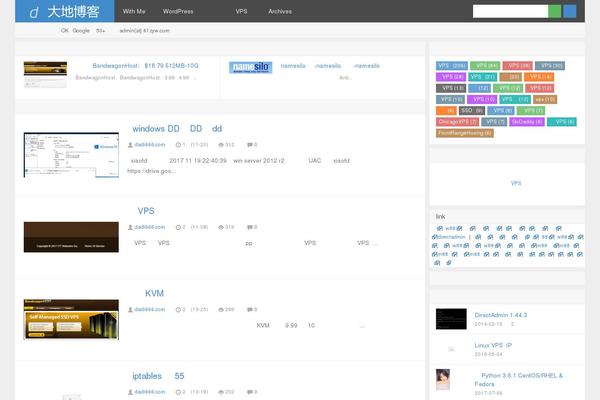
Task: Open the black DirectAdmin sidebar thumbnail
Action: tap(451, 319)
